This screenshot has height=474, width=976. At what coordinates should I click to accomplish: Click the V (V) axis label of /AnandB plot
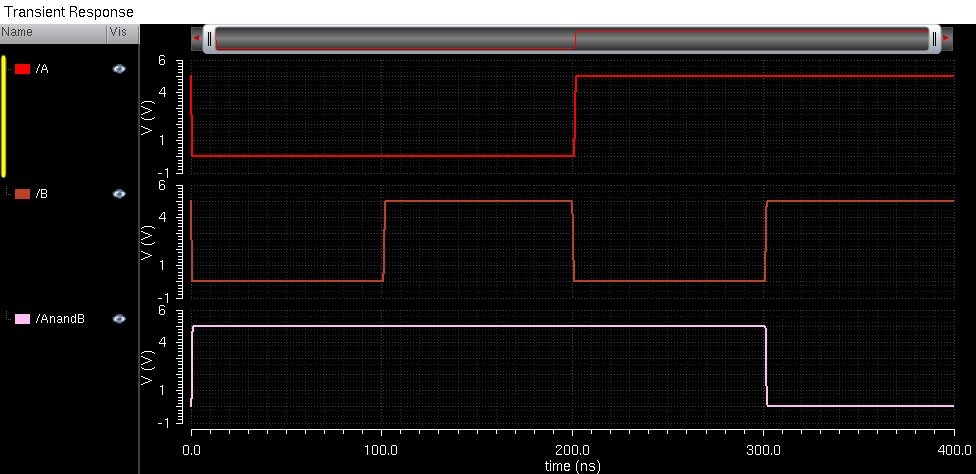148,366
